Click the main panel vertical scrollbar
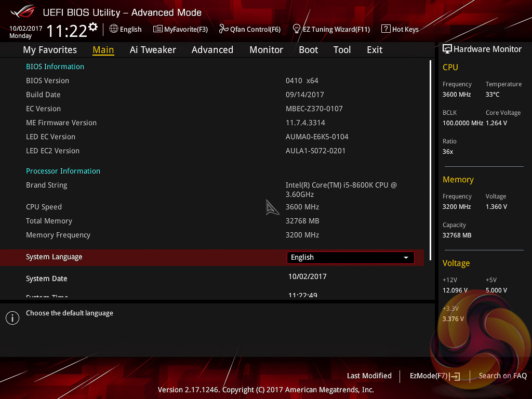Screen dimensions: 532x399 click(431, 160)
